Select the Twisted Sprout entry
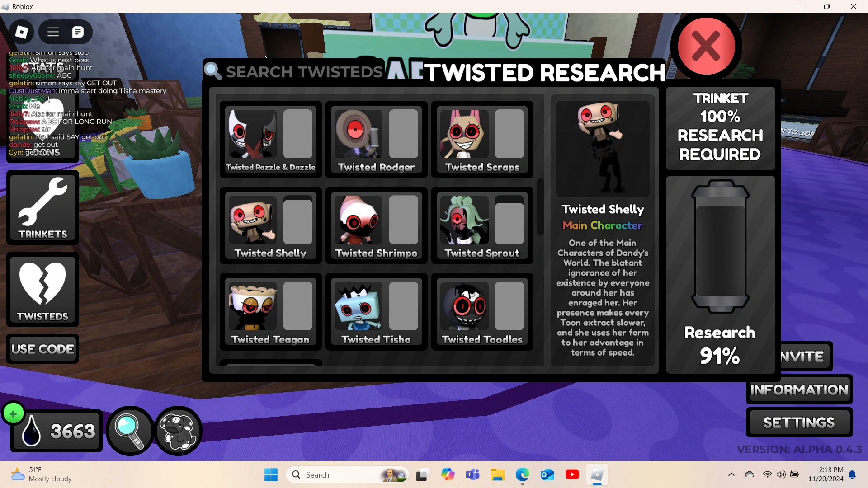Image resolution: width=868 pixels, height=488 pixels. [482, 225]
